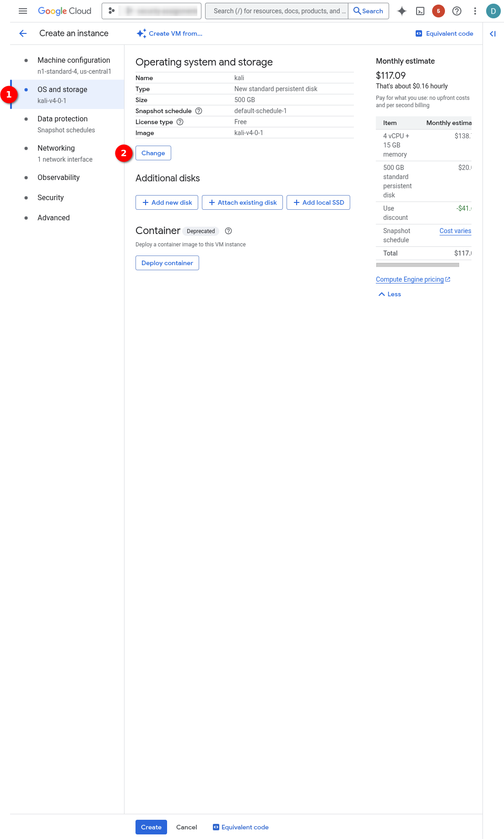Click 'New standard persistent disk' type value
The image size is (504, 839).
pos(276,89)
